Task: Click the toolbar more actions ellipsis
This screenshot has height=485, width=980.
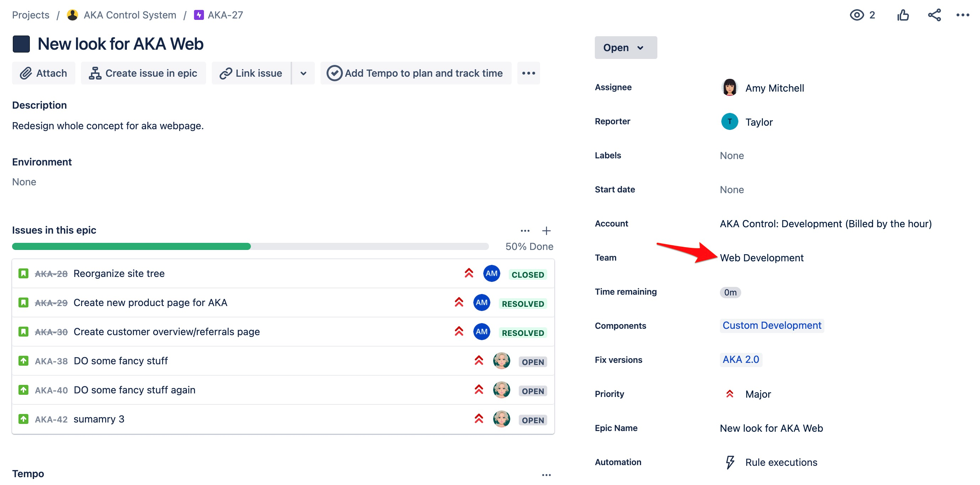Action: (x=528, y=73)
